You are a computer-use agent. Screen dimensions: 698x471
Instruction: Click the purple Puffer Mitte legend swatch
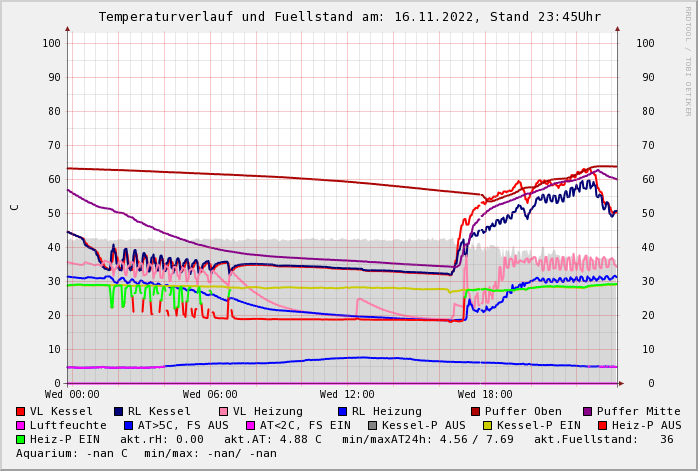click(x=588, y=412)
